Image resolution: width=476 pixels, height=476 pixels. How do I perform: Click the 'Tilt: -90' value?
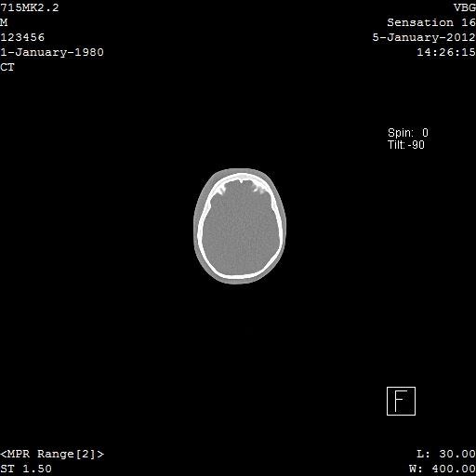click(406, 145)
